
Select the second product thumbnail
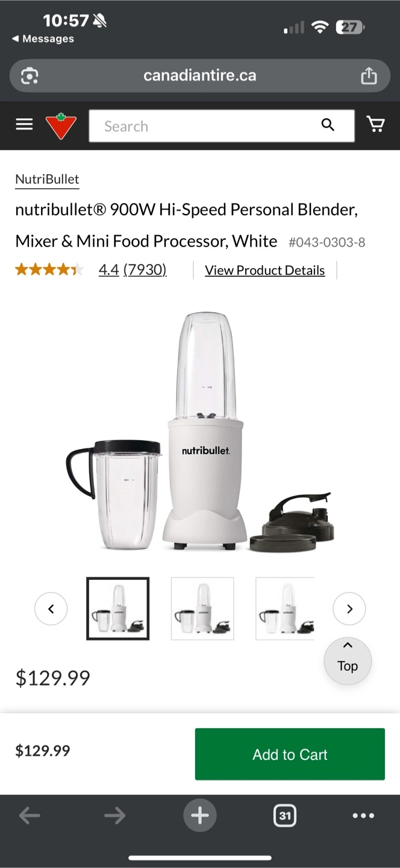pyautogui.click(x=202, y=609)
